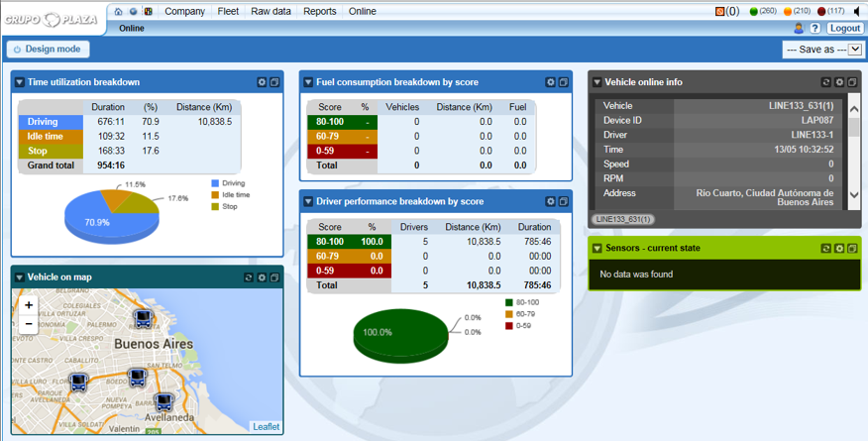868x441 pixels.
Task: Click the Grupo Plaza logo
Action: [51, 20]
